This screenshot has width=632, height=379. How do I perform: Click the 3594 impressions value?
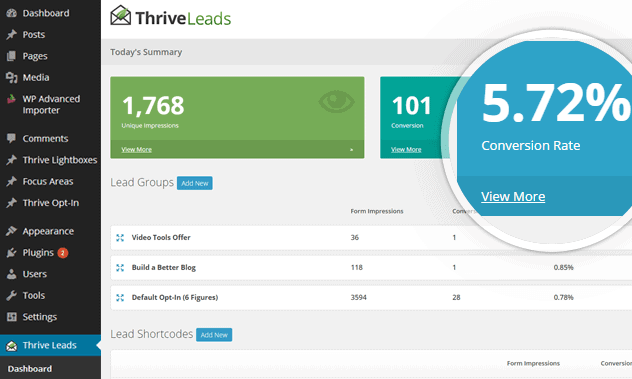[359, 298]
